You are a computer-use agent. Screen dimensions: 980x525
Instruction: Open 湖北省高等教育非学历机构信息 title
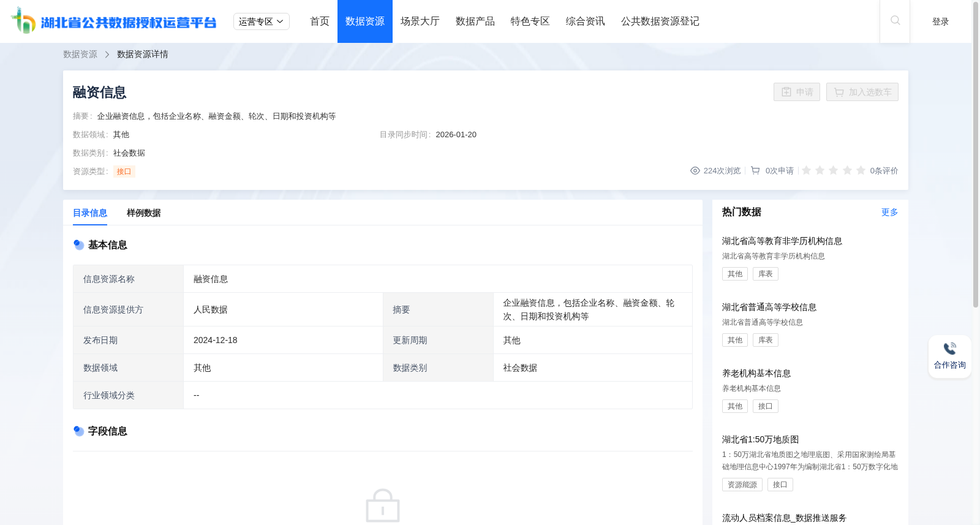click(782, 241)
